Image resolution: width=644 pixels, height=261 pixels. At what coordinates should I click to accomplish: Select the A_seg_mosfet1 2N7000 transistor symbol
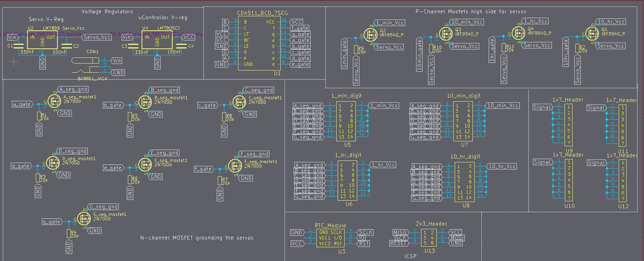pos(54,102)
